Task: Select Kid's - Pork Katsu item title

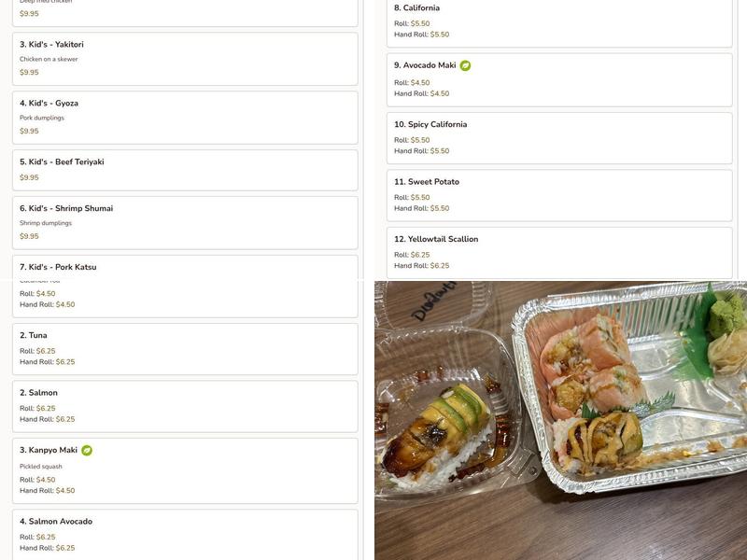Action: [58, 267]
